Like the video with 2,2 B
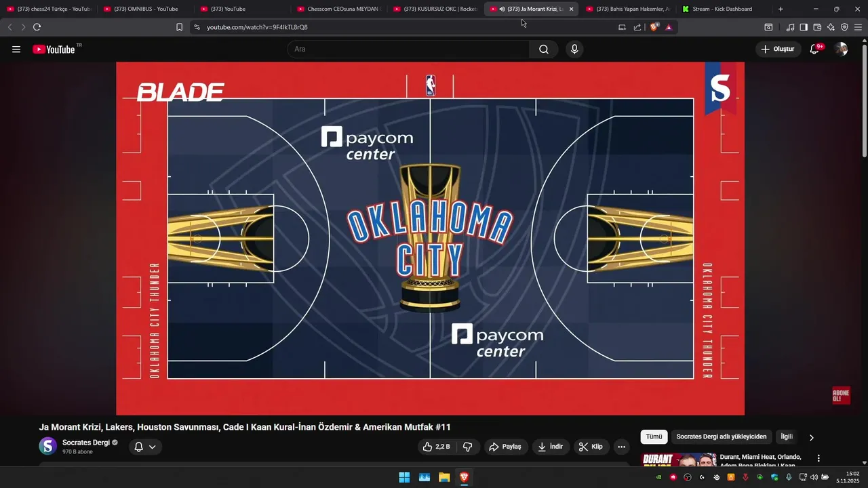This screenshot has width=868, height=488. [436, 447]
